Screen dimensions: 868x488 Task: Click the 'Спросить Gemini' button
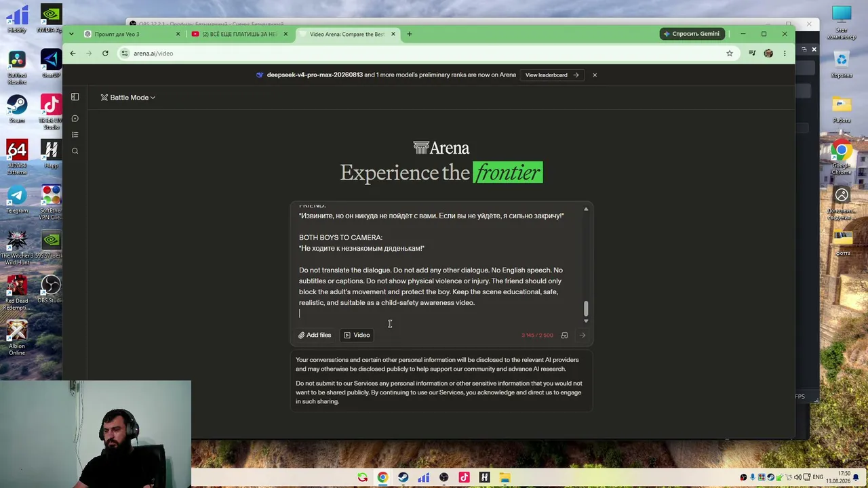pyautogui.click(x=692, y=34)
